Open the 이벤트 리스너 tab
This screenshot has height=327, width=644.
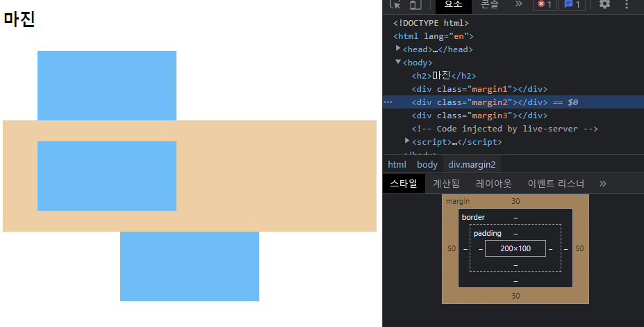tap(556, 184)
